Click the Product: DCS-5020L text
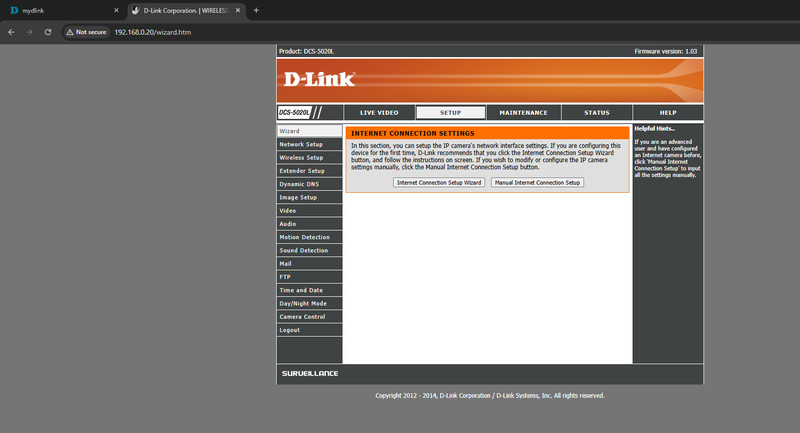 coord(306,52)
